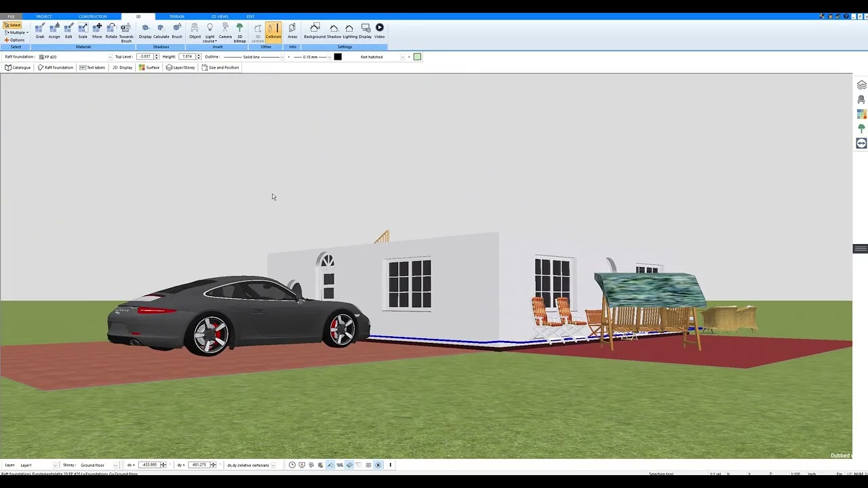Click the Surface button
868x488 pixels.
click(149, 68)
